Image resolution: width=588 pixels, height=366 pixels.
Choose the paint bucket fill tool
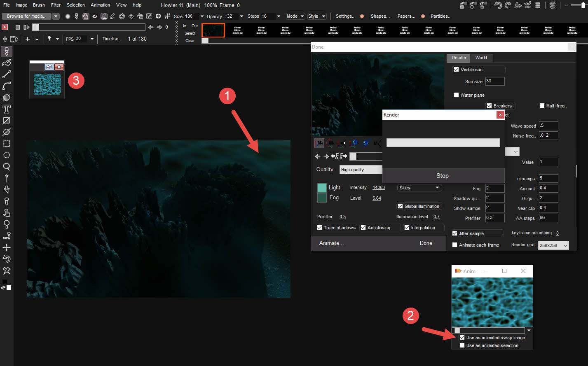coord(7,98)
